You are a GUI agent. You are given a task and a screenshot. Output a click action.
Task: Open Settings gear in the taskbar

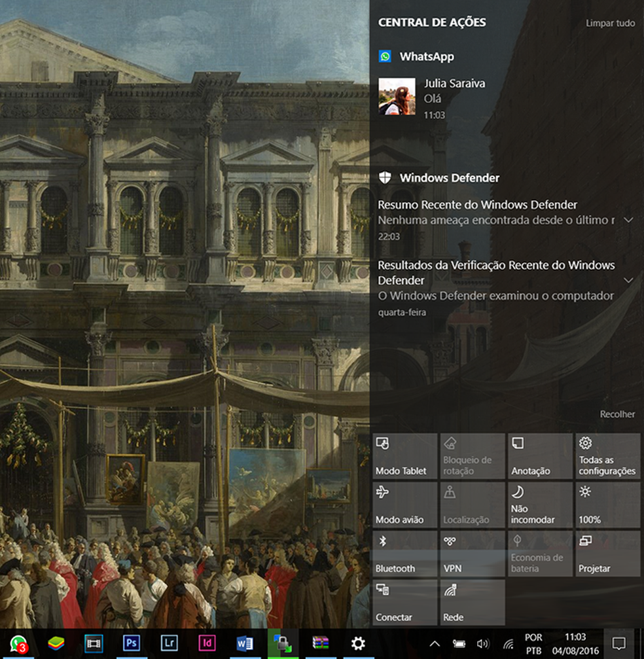tap(358, 643)
